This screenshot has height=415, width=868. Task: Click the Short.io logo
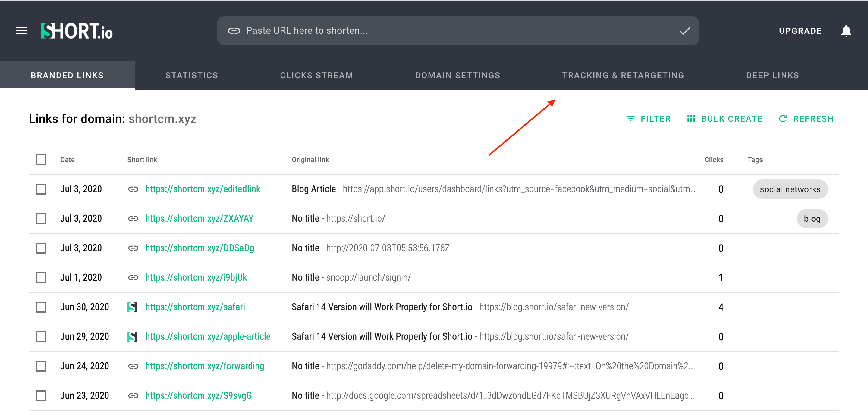click(x=77, y=31)
